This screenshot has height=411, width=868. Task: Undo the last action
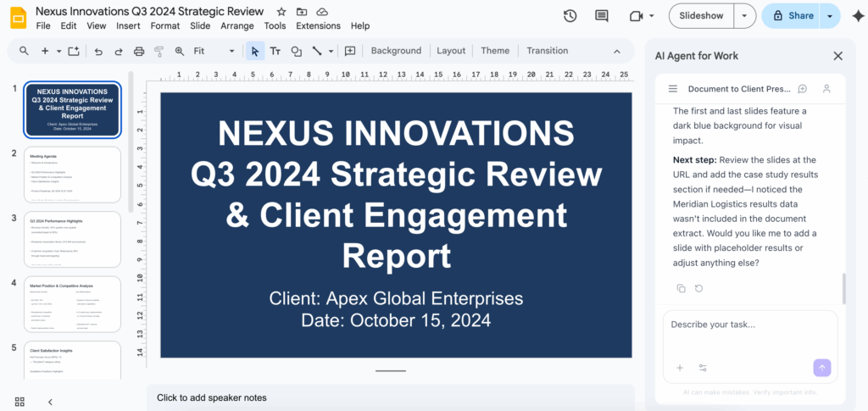point(98,51)
